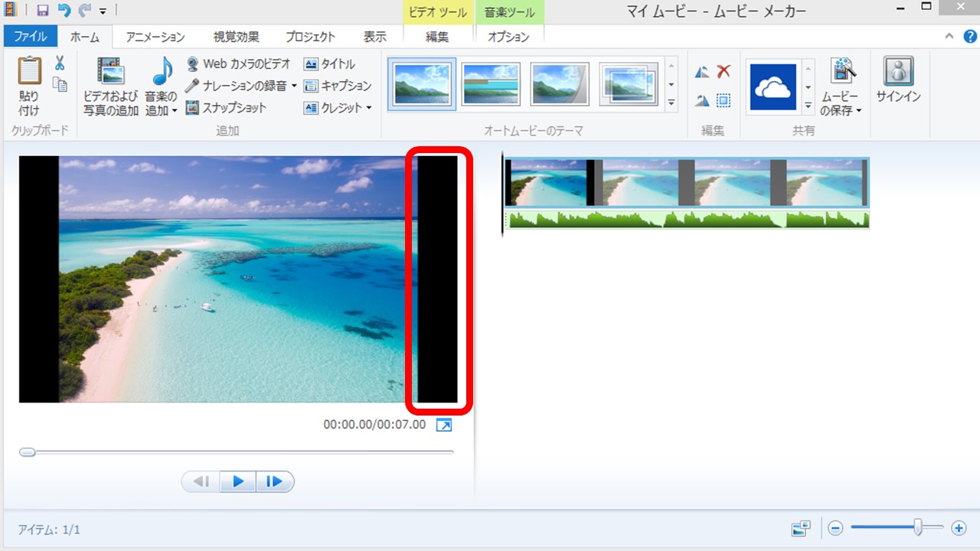The height and width of the screenshot is (551, 980).
Task: Share movie to OneDrive cloud
Action: click(773, 87)
